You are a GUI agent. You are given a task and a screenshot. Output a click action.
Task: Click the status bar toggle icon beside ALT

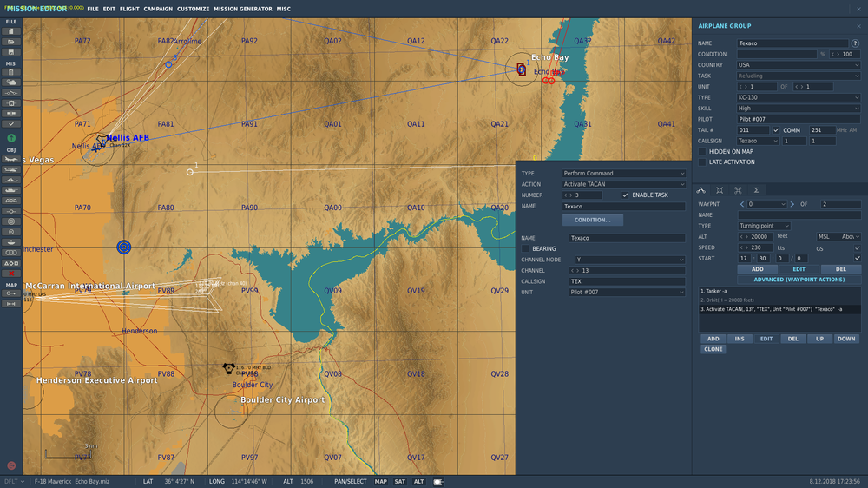(437, 482)
